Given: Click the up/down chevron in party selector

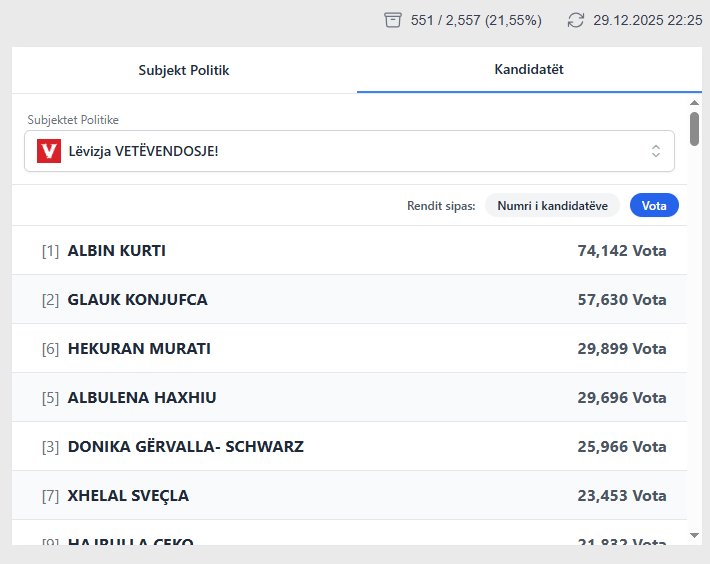Looking at the screenshot, I should (656, 151).
